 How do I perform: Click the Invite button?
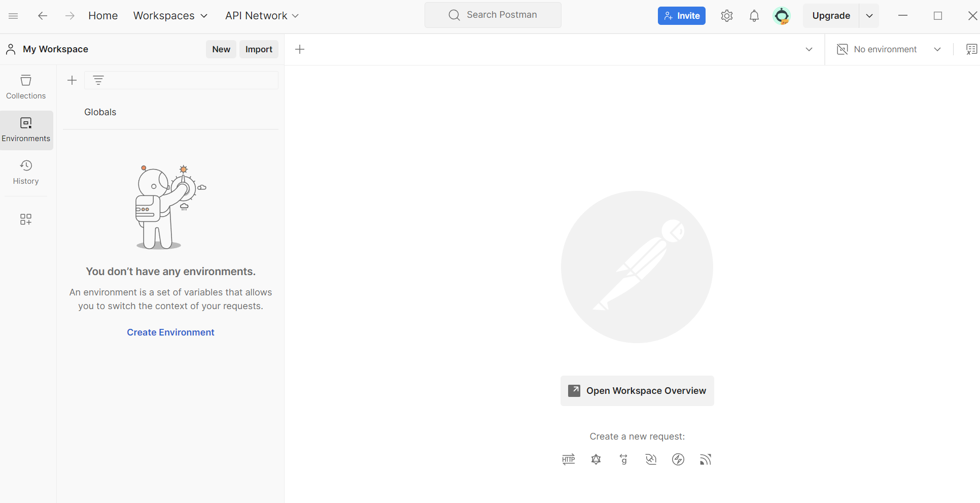681,16
